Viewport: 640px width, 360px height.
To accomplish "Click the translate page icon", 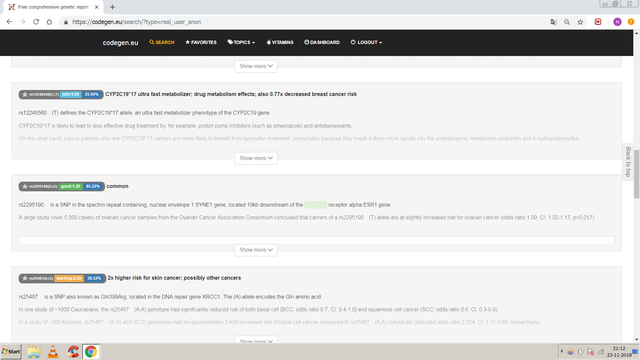I will (553, 22).
